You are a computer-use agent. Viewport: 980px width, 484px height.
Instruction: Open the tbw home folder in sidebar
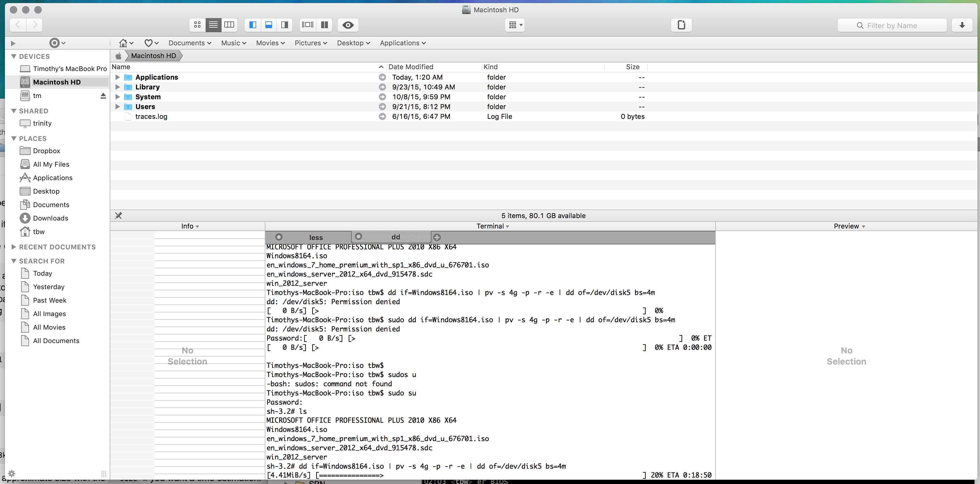point(32,232)
